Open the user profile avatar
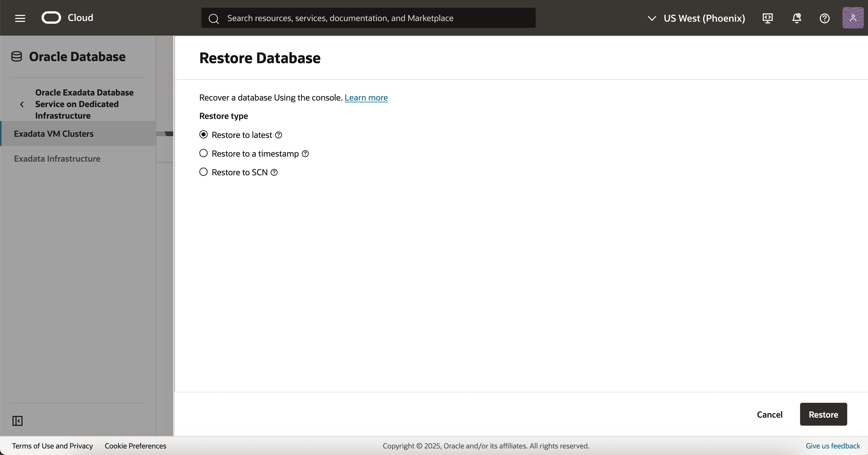The height and width of the screenshot is (455, 868). pyautogui.click(x=853, y=18)
